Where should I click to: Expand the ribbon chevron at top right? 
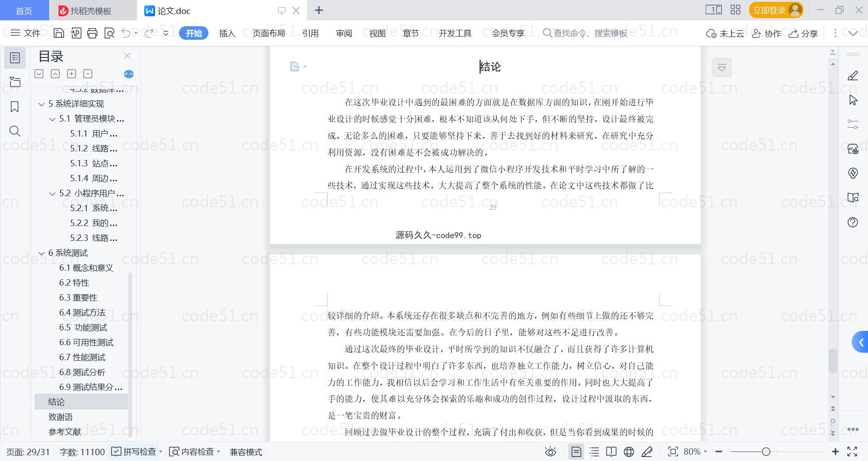tap(853, 33)
